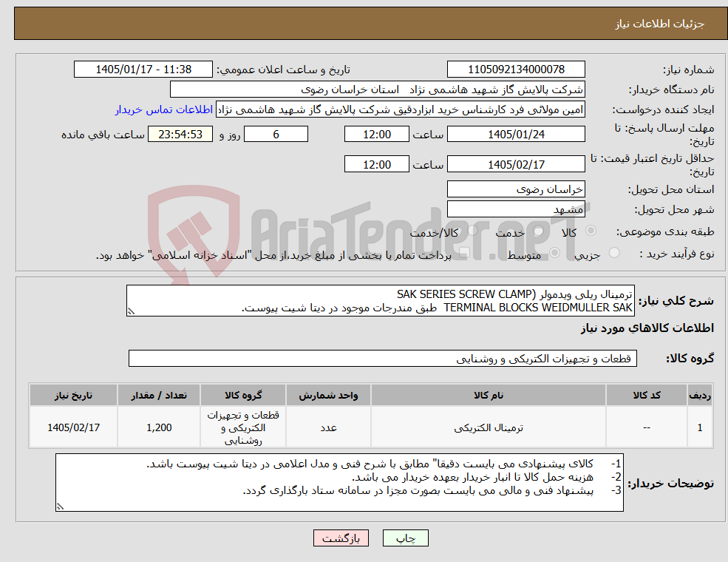Image resolution: width=728 pixels, height=562 pixels.
Task: Select the خدمت radio button
Action: (x=539, y=231)
